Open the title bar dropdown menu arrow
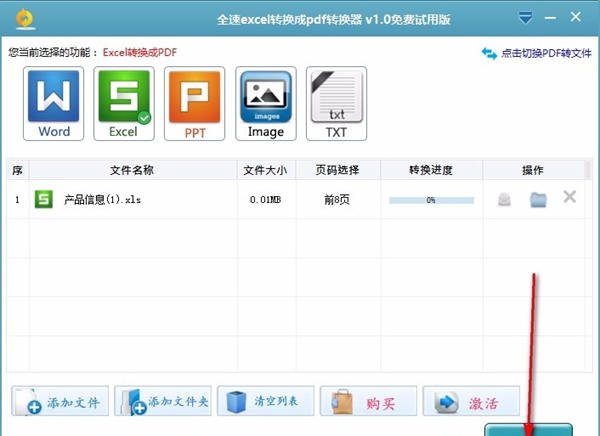Image resolution: width=600 pixels, height=436 pixels. click(x=525, y=18)
